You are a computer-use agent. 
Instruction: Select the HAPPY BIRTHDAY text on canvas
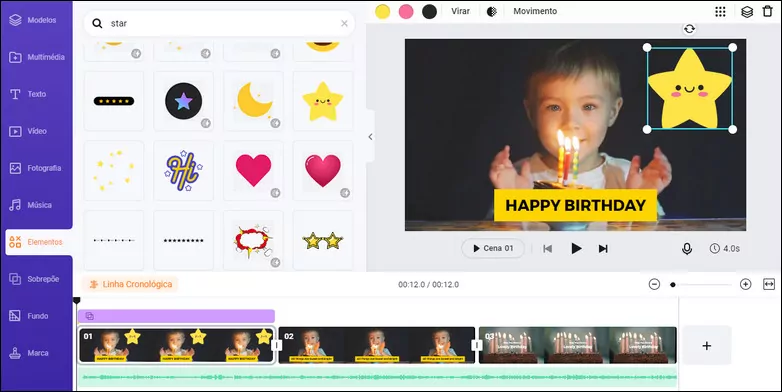click(576, 205)
